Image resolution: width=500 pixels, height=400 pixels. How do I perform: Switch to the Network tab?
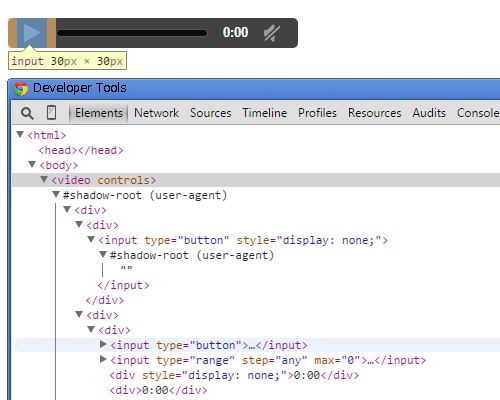[156, 113]
